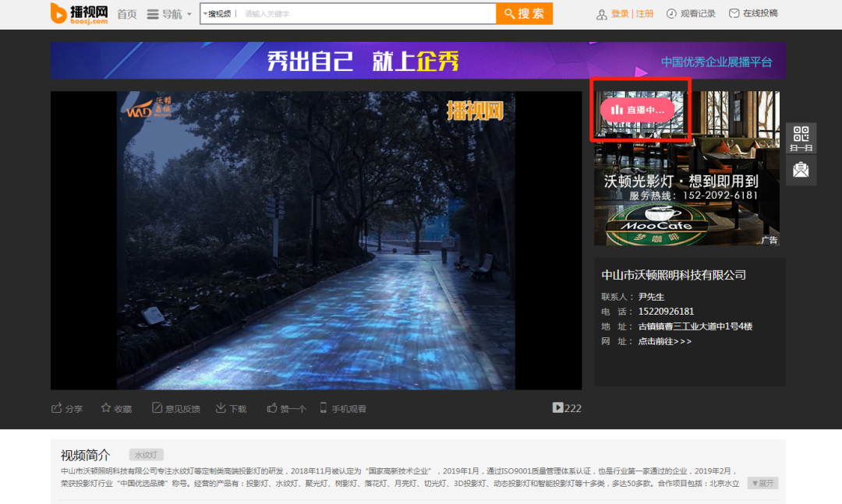The image size is (842, 504).
Task: Click the 分享 share icon
Action: point(56,408)
